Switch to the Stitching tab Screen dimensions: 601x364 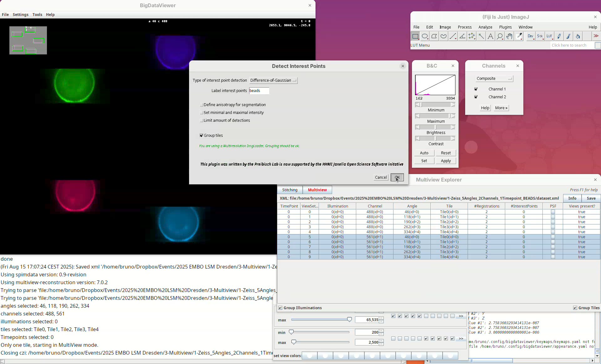tap(290, 190)
